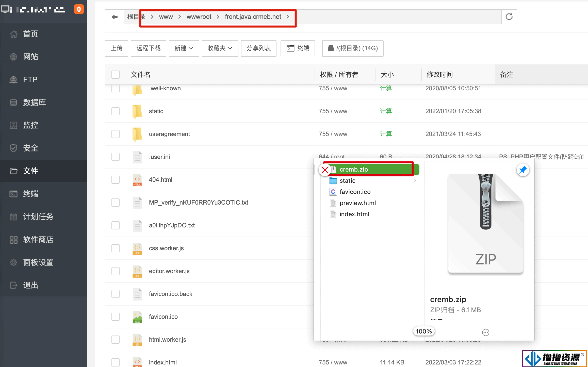Click the 404.html HTML file icon

tap(137, 180)
